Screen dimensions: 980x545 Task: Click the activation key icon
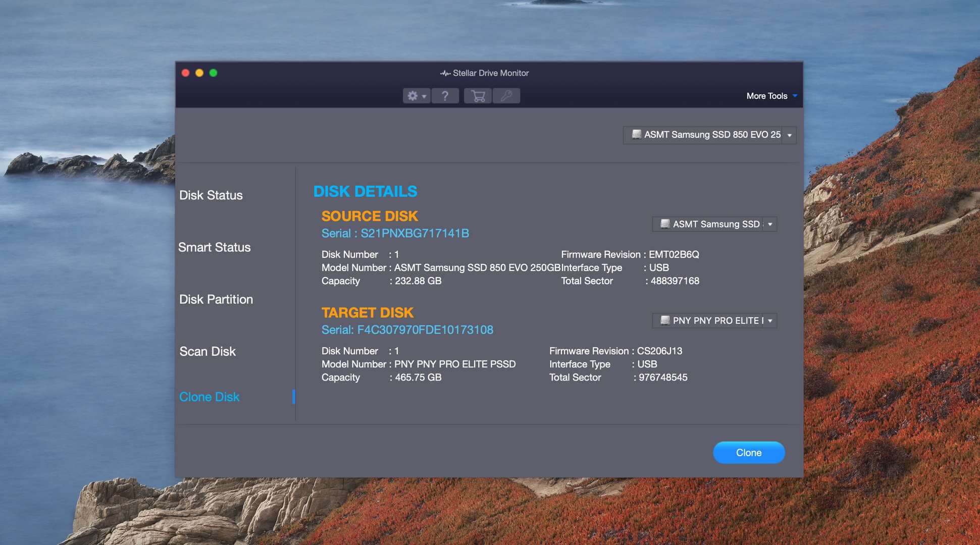point(506,96)
